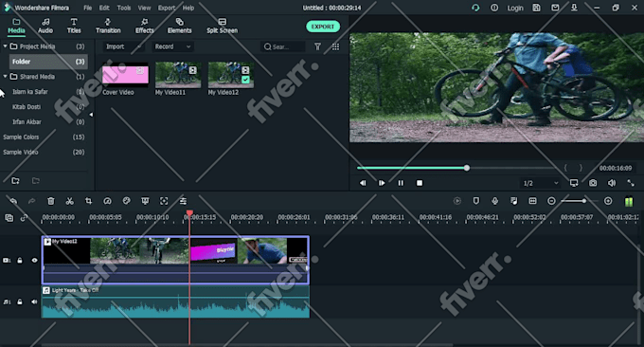This screenshot has height=347, width=644.
Task: Take a snapshot with camera icon
Action: (593, 183)
